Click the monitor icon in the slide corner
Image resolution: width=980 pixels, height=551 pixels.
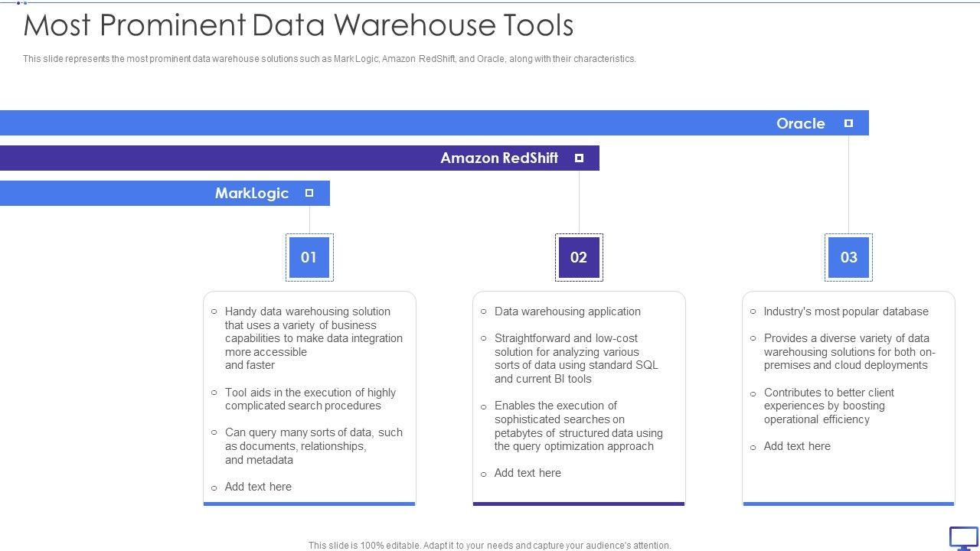[x=964, y=538]
